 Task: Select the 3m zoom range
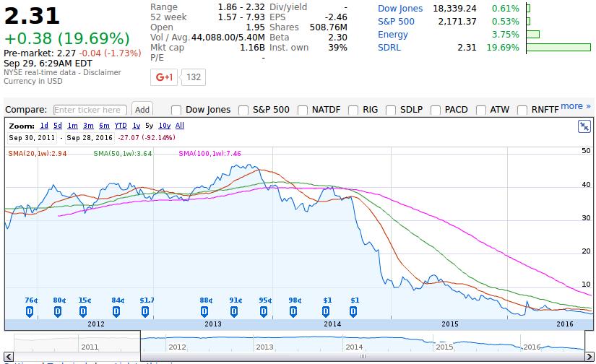click(89, 126)
